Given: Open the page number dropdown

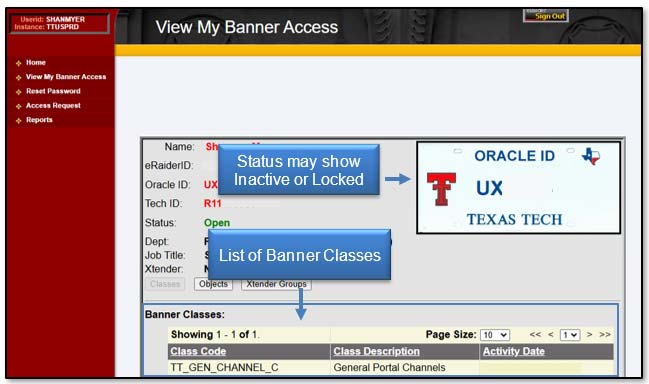Looking at the screenshot, I should pyautogui.click(x=570, y=335).
